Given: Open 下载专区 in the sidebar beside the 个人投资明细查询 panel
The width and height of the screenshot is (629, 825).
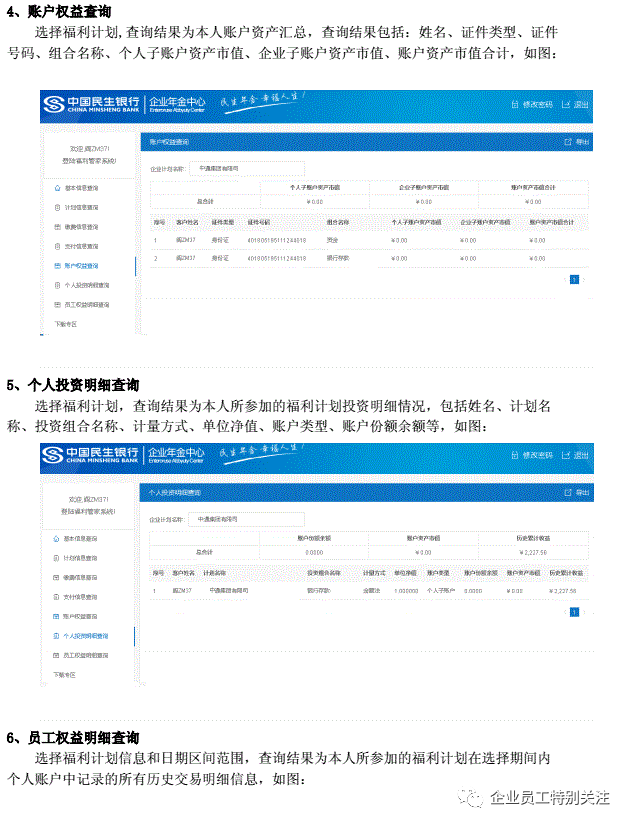Looking at the screenshot, I should 64,675.
